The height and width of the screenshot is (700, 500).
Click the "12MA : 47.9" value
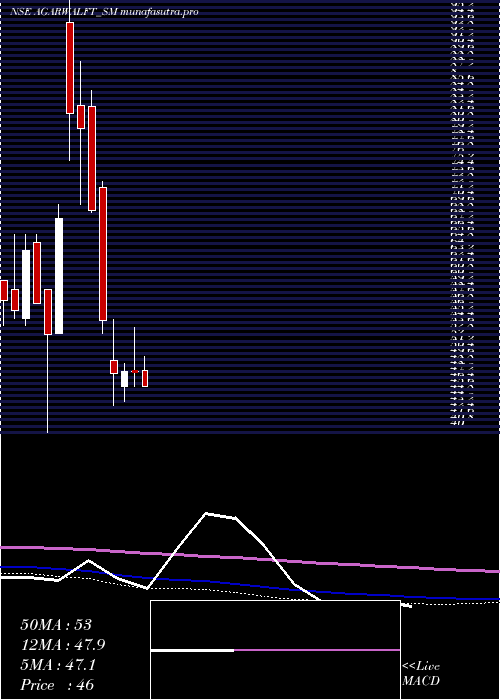(x=63, y=645)
